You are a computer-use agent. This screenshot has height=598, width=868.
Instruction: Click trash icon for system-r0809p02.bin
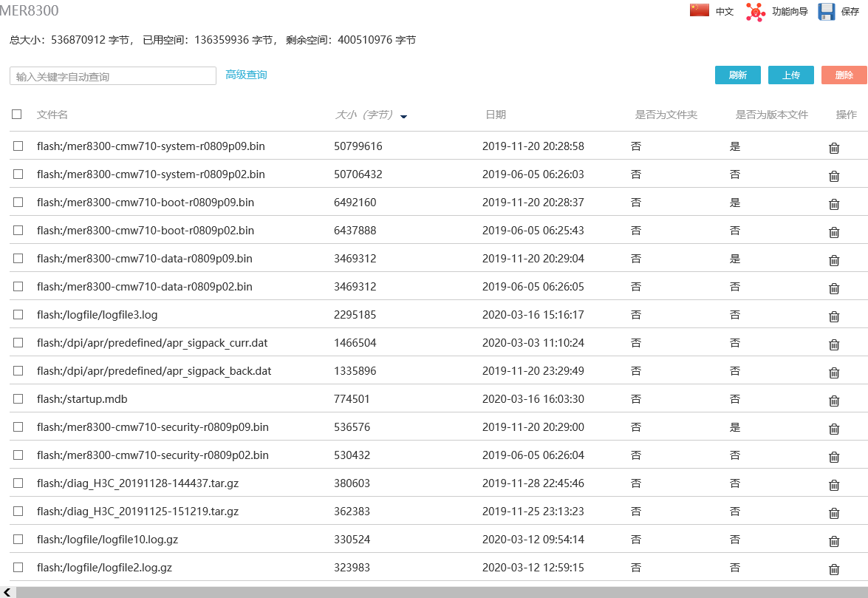coord(834,176)
